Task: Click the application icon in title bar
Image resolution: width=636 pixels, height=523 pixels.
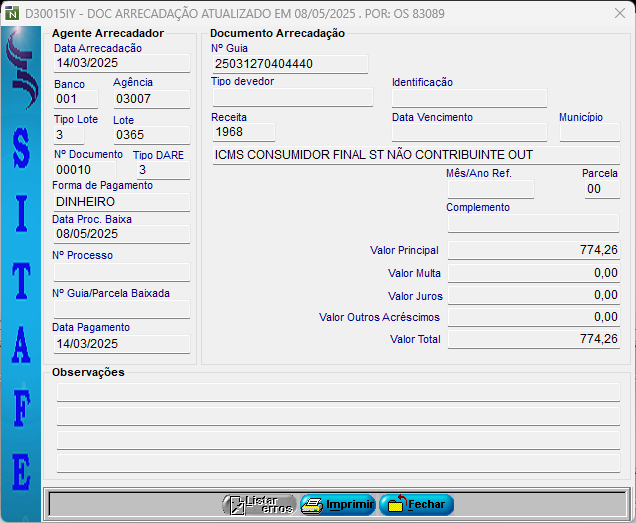Action: (12, 14)
